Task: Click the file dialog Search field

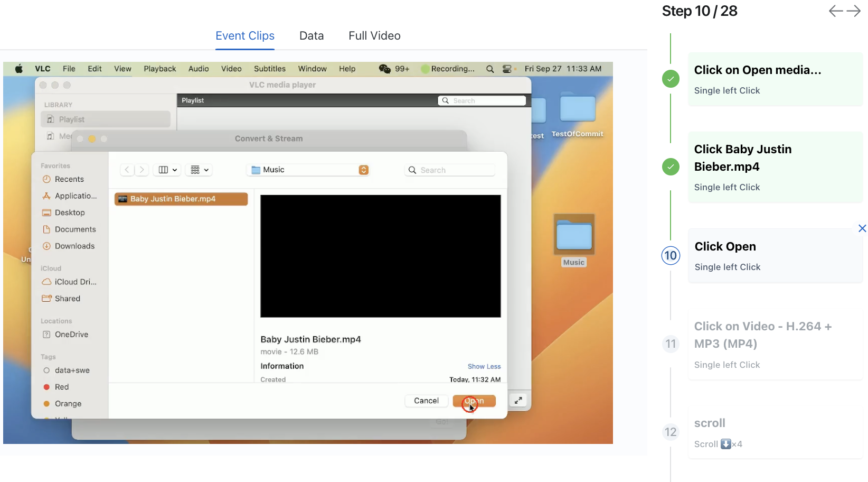Action: (x=450, y=170)
